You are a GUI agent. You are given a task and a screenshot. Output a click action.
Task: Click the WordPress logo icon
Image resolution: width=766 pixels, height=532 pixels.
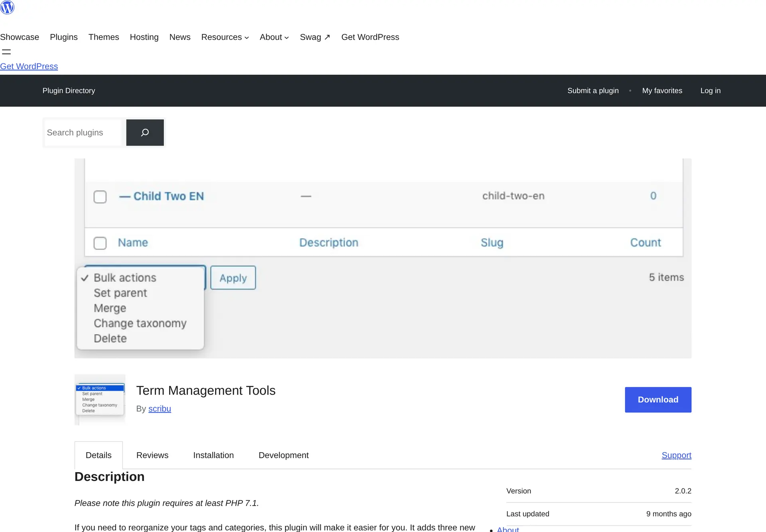click(7, 7)
